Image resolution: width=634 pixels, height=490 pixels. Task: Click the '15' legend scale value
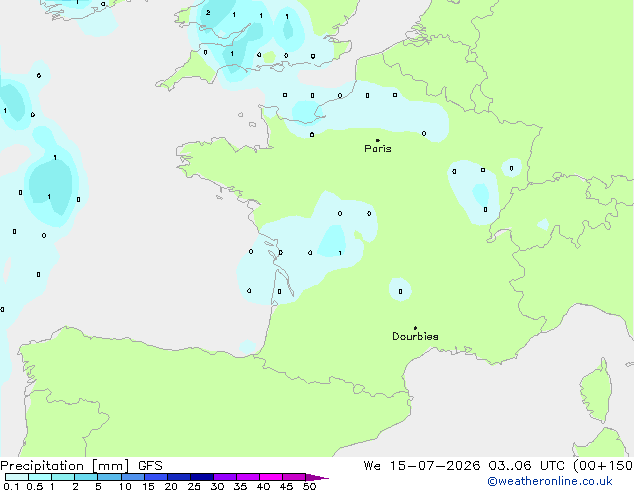148,486
